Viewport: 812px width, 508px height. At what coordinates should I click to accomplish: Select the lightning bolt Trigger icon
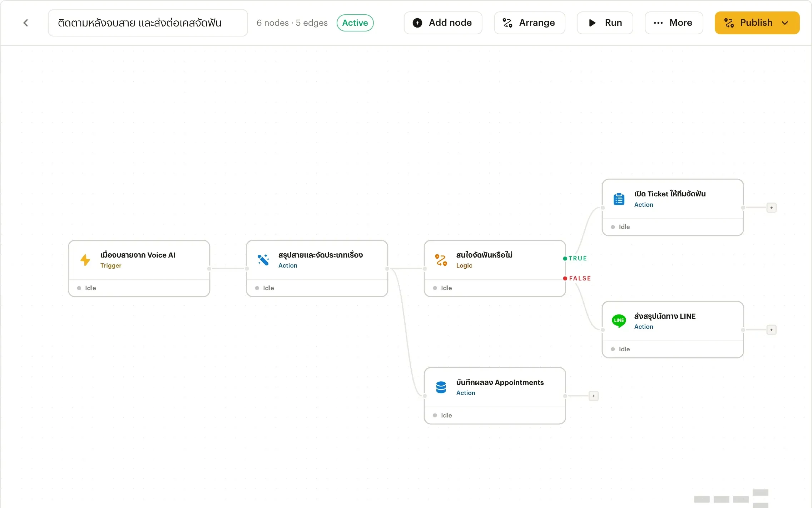(x=85, y=260)
